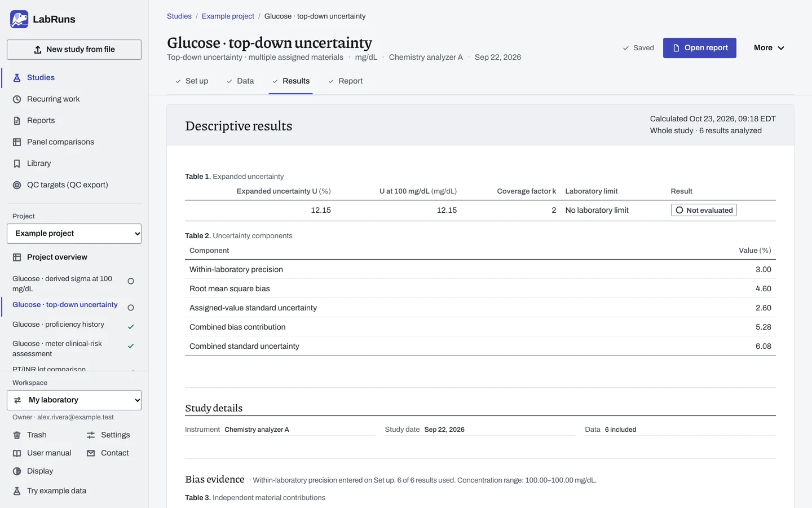
Task: Open Studies via its flask icon
Action: click(17, 78)
